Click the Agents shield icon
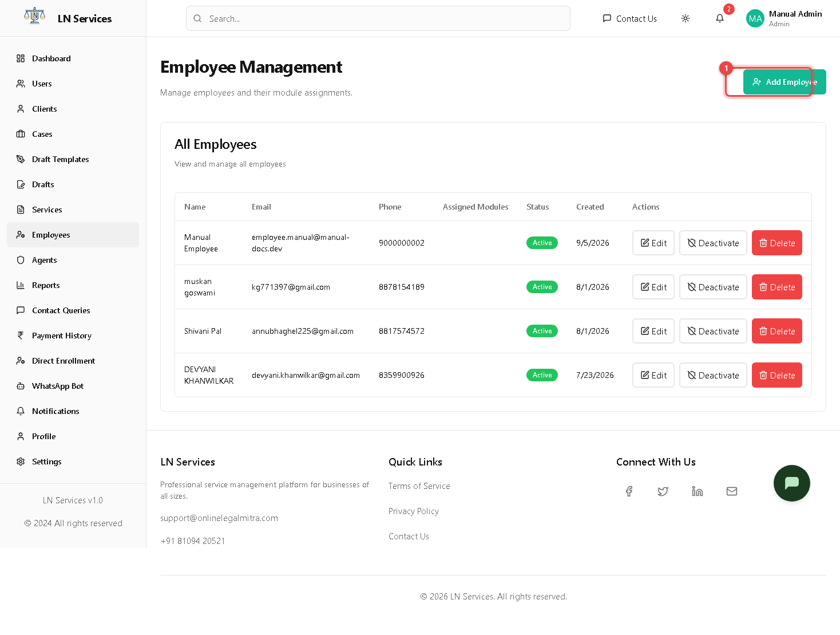Viewport: 840px width, 635px height. (x=21, y=260)
